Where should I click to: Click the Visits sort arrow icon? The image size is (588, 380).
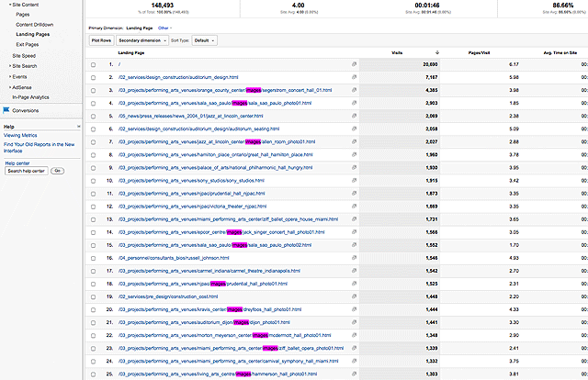(436, 52)
